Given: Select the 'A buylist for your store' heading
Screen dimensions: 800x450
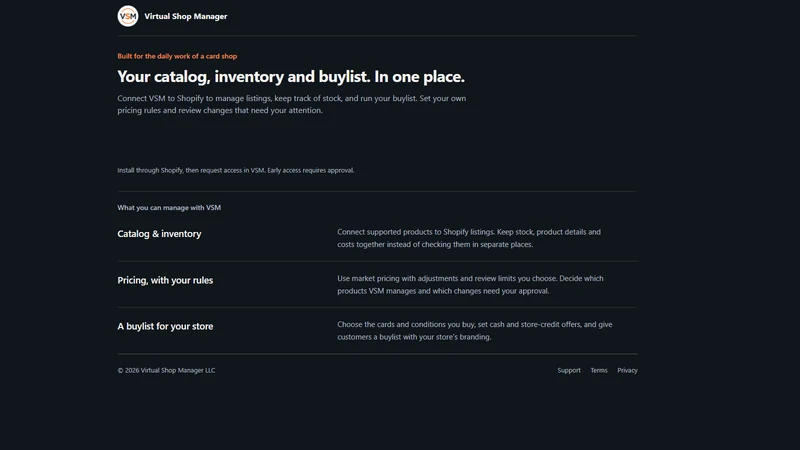Looking at the screenshot, I should [165, 326].
